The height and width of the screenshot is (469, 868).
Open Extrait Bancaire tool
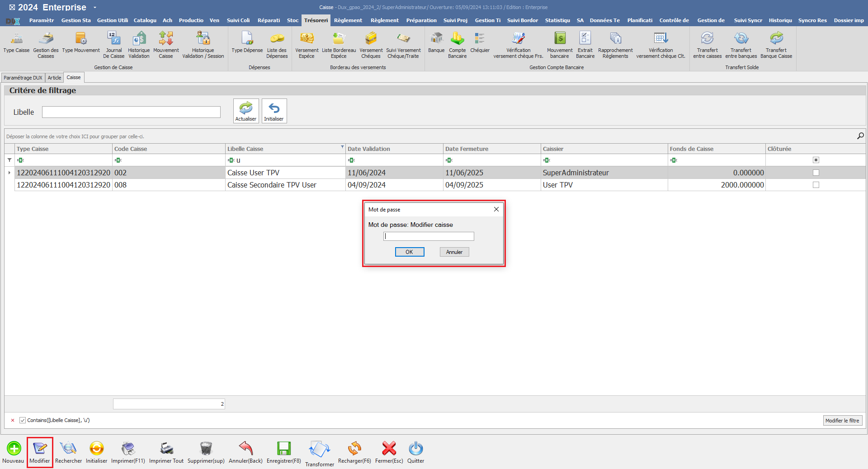[x=585, y=45]
